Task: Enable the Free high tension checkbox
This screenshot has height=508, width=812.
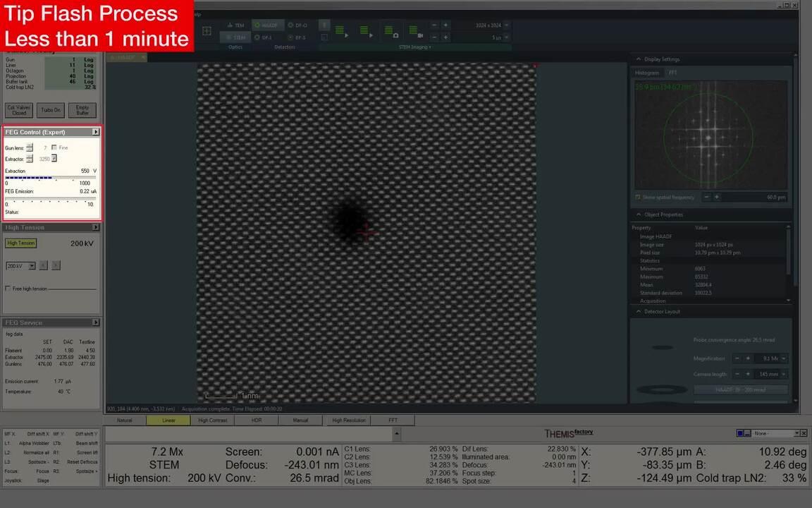Action: point(8,289)
